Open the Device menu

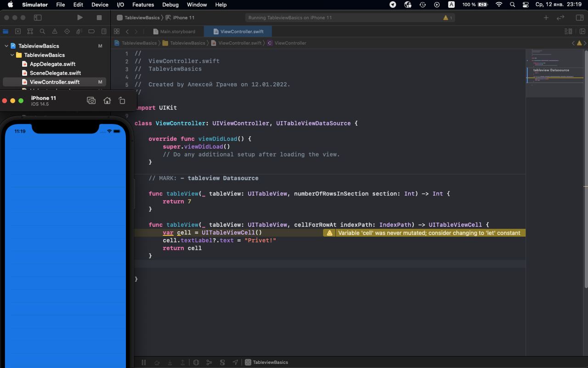[x=100, y=5]
